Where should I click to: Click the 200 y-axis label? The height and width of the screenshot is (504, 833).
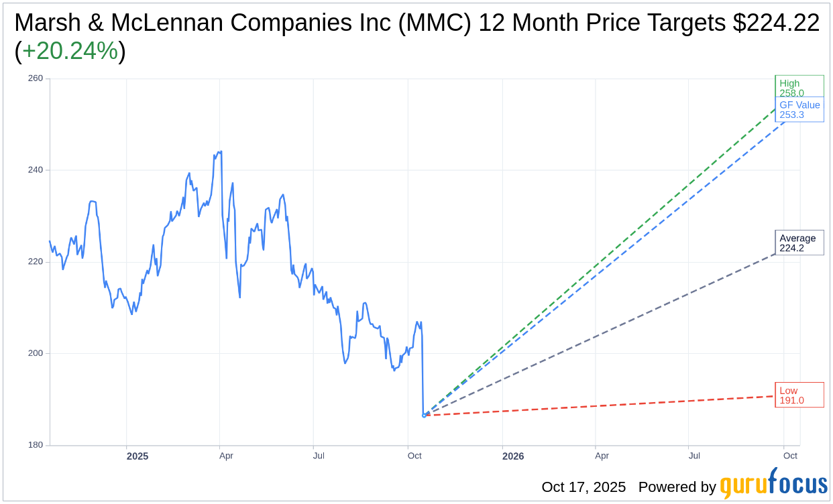(35, 353)
